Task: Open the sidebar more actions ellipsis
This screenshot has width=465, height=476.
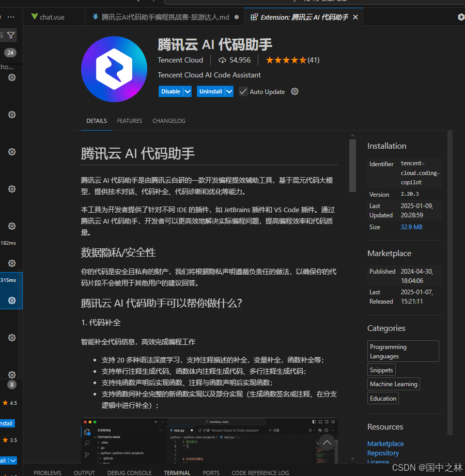Action: point(11,17)
